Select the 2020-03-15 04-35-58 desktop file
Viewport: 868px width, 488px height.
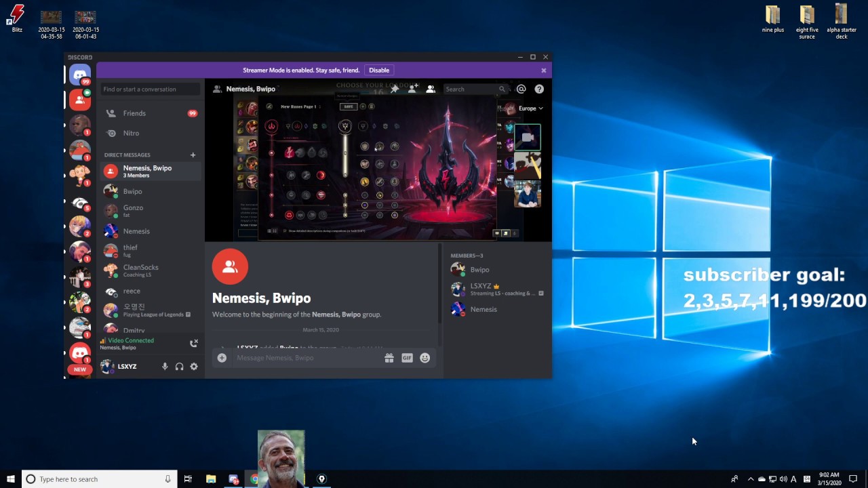pos(52,24)
